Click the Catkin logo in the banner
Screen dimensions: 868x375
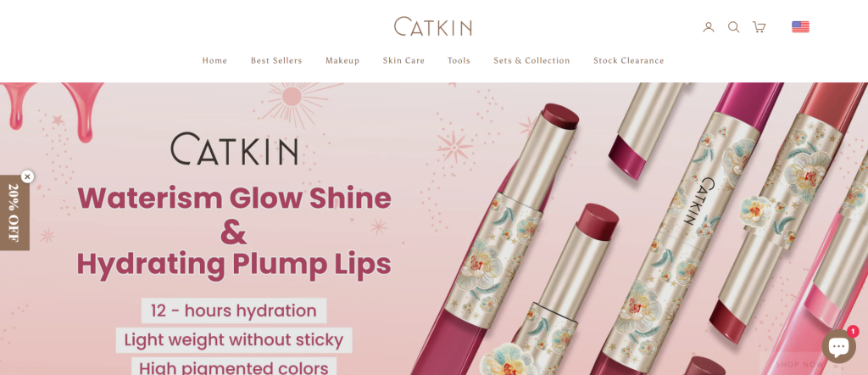coord(234,148)
